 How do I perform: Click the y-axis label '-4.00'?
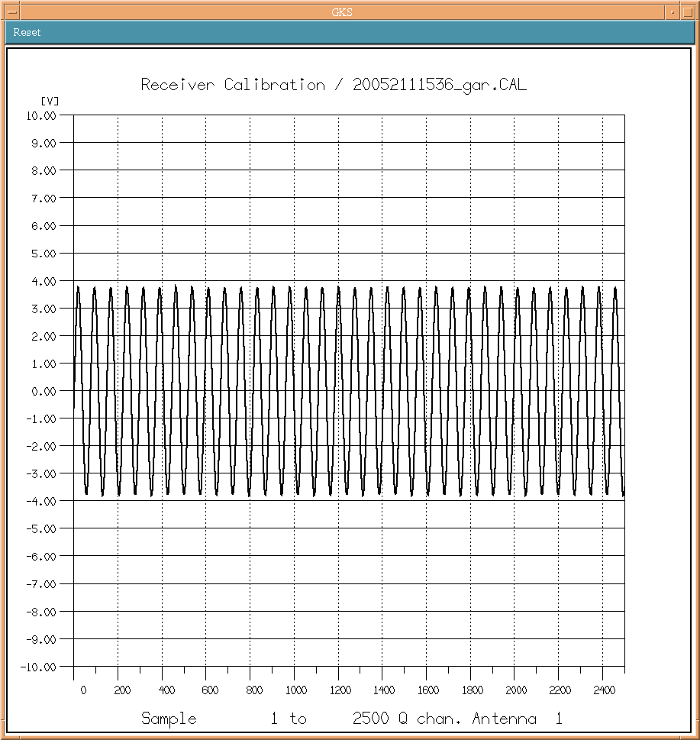click(41, 502)
